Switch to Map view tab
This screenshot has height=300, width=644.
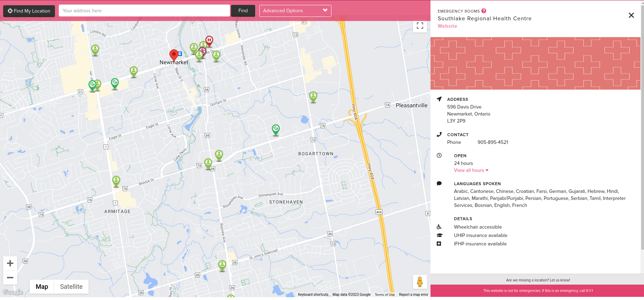point(42,287)
